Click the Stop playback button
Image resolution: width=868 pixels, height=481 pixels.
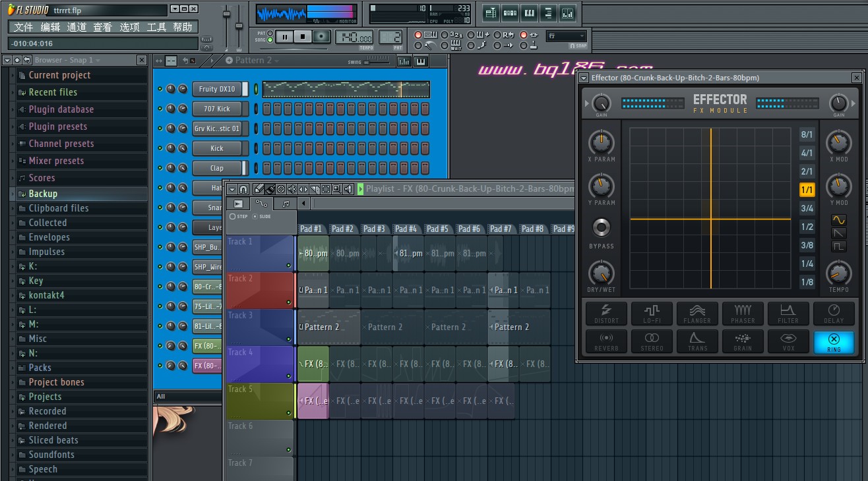(x=303, y=37)
